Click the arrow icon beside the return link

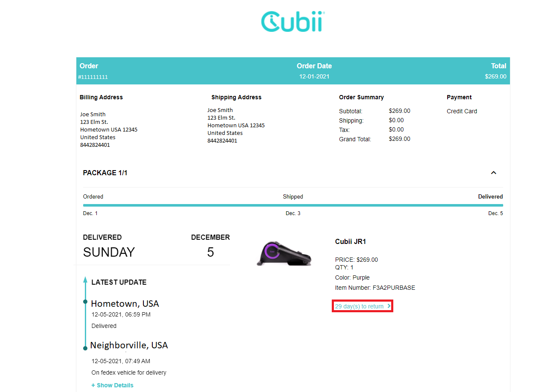389,306
